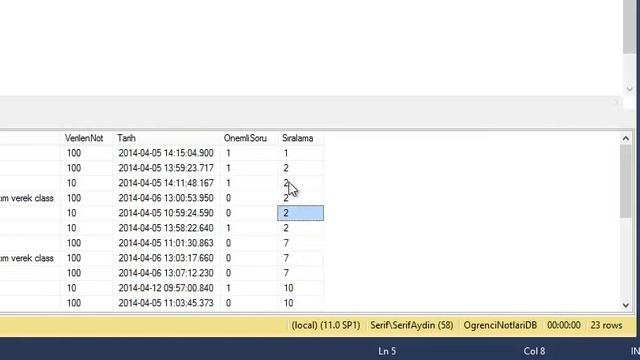Click the (local) (11.0 SP1) status entry
Viewport: 640px width, 360px height.
[325, 326]
